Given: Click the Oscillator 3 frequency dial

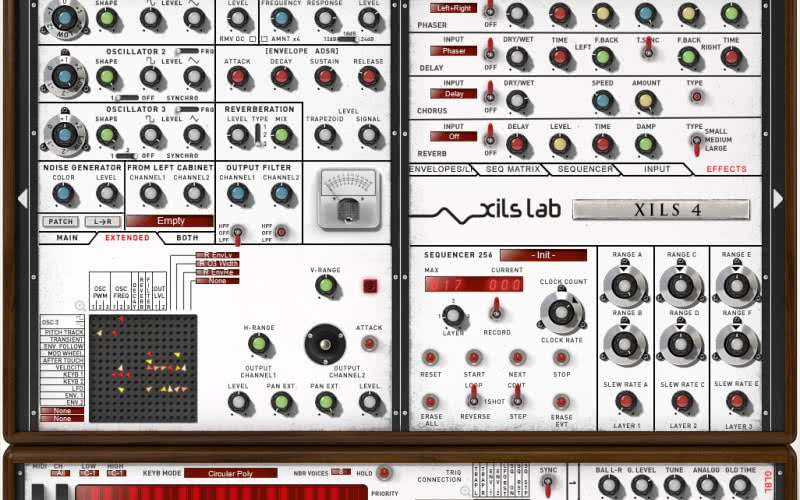Looking at the screenshot, I should [x=64, y=135].
